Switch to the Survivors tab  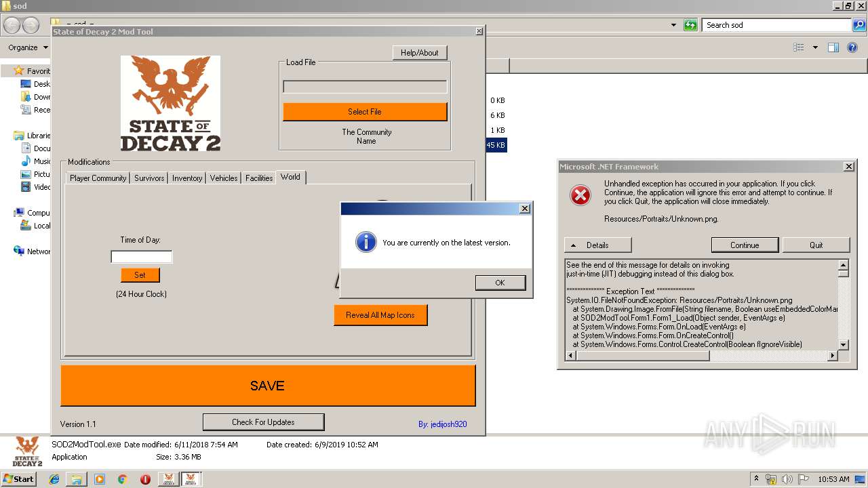(149, 178)
